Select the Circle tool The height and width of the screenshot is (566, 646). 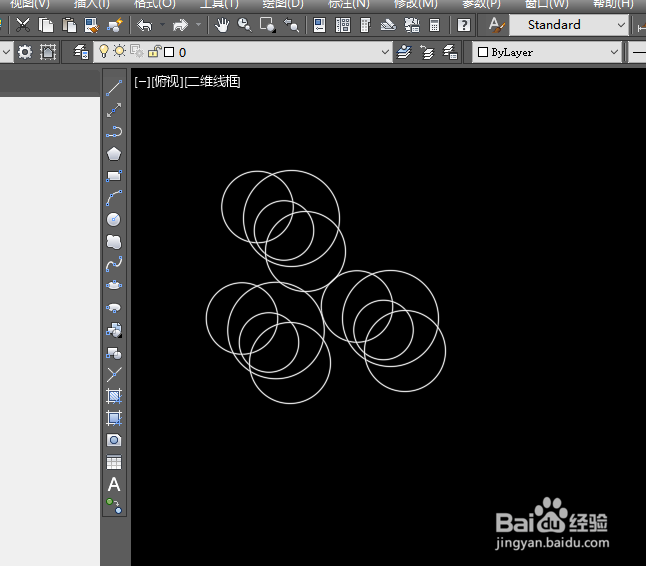[114, 220]
